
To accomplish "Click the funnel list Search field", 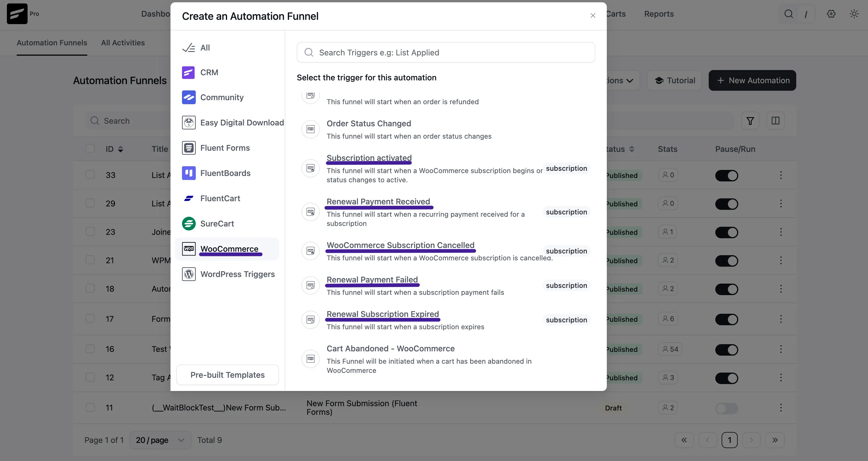I will coord(128,121).
